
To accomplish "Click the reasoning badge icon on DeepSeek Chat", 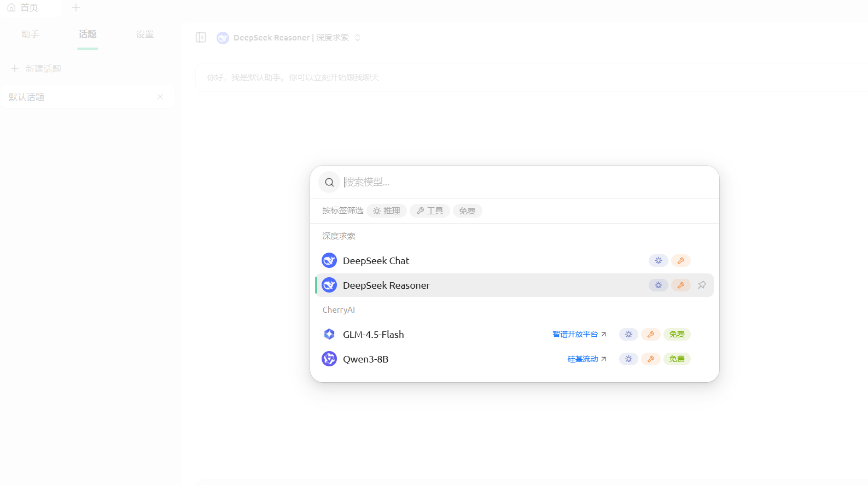I will [x=658, y=261].
